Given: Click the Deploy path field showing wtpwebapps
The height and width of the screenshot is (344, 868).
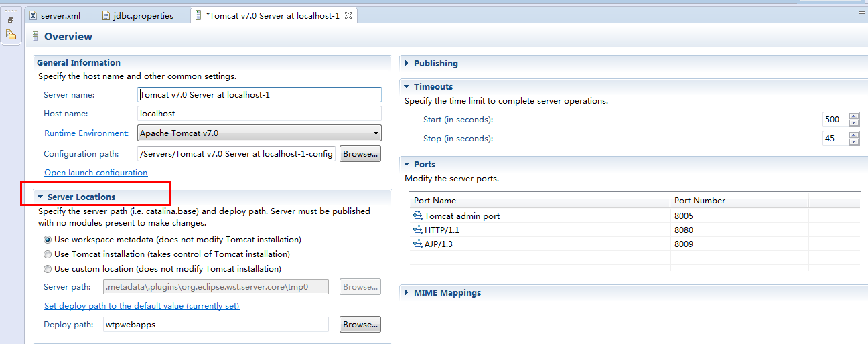Looking at the screenshot, I should pyautogui.click(x=216, y=325).
